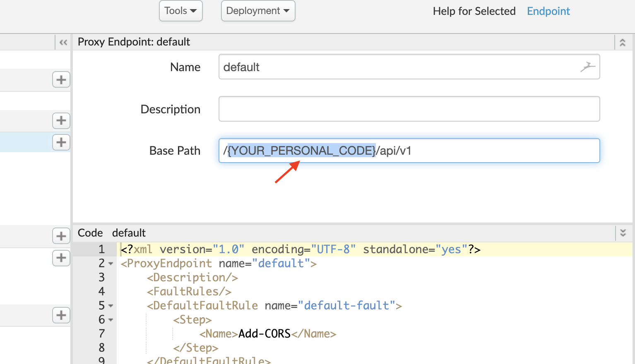
Task: Click the </Step> closing tag line
Action: tap(196, 348)
